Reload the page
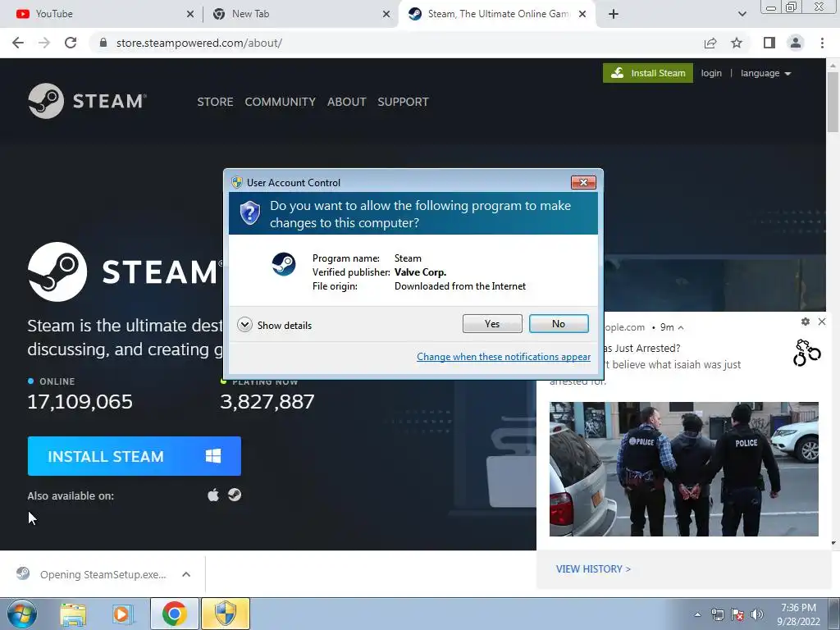Image resolution: width=840 pixels, height=630 pixels. (71, 43)
